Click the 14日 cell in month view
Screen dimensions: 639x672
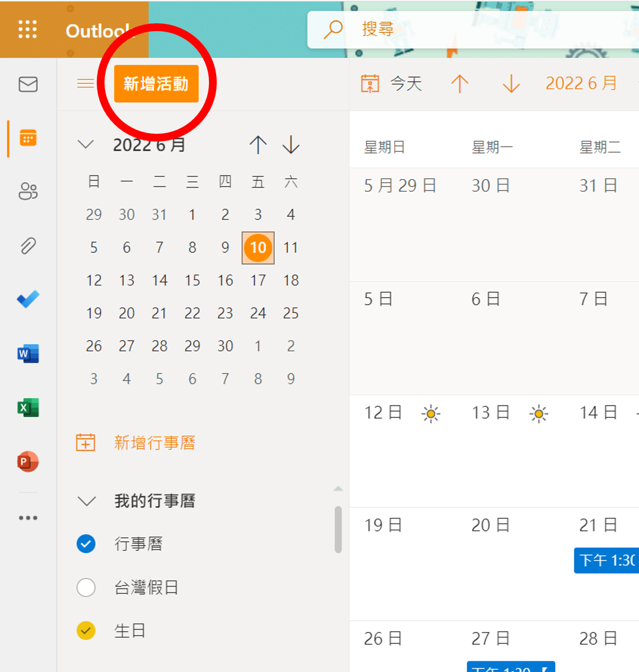pyautogui.click(x=602, y=451)
